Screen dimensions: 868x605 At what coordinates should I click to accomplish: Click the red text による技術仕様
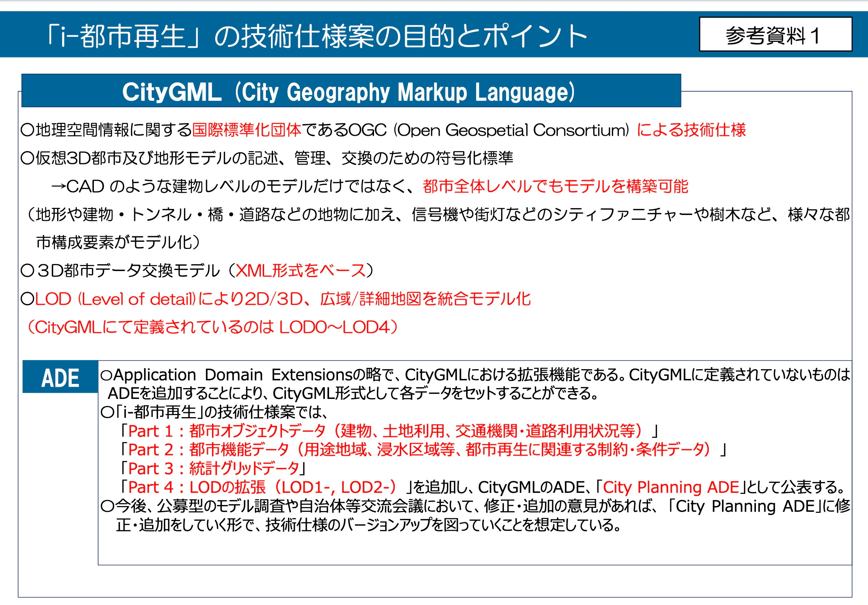pyautogui.click(x=691, y=130)
